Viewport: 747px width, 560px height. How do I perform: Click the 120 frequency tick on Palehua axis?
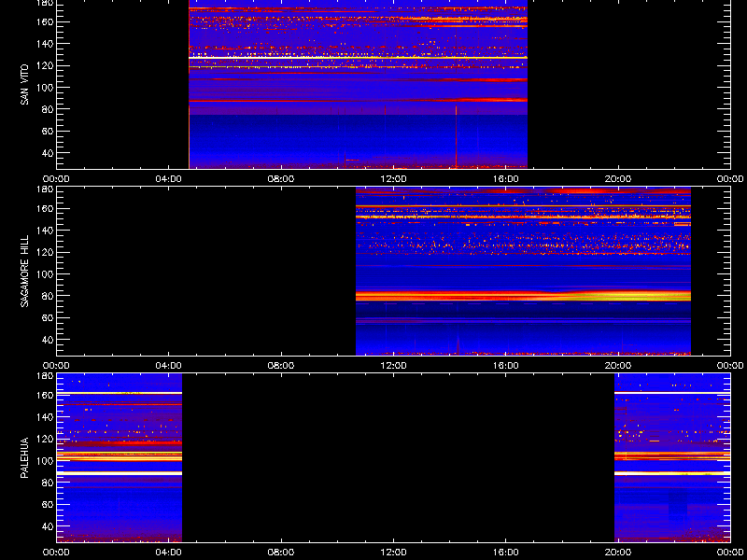[x=45, y=439]
